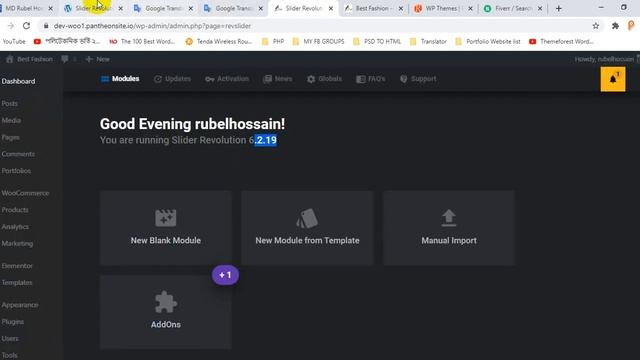This screenshot has width=640, height=360.
Task: Open Media in WordPress sidebar
Action: [x=11, y=120]
